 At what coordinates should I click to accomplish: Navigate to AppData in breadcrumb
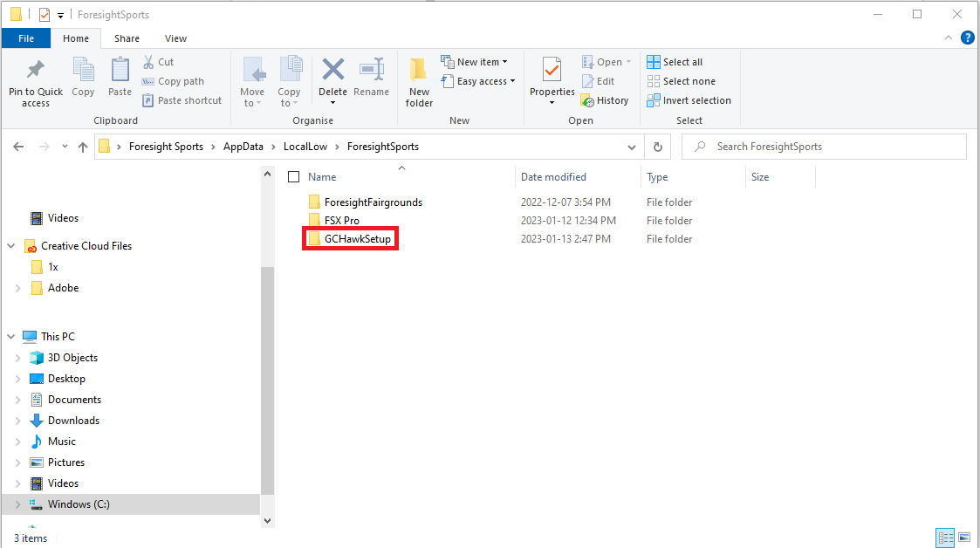click(243, 147)
